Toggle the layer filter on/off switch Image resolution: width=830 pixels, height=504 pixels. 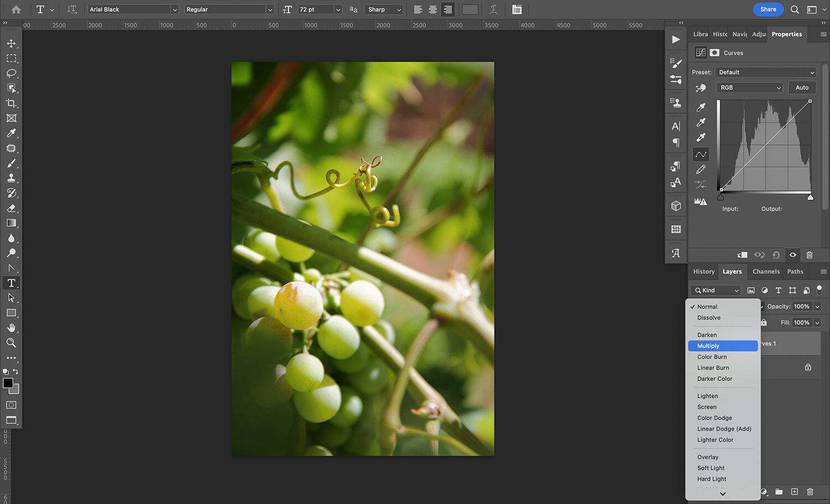[819, 289]
